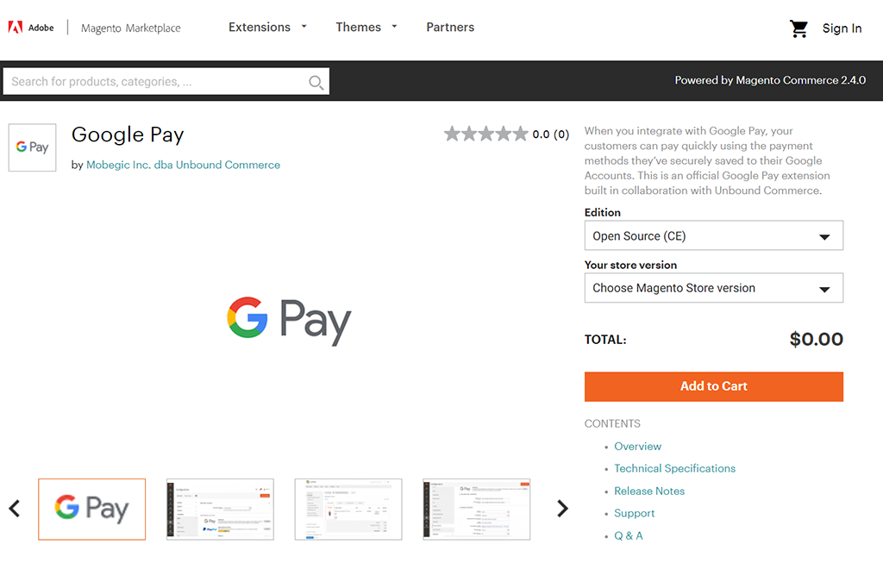Screen dimensions: 883x588
Task: Click the left carousel arrow
Action: [x=14, y=509]
